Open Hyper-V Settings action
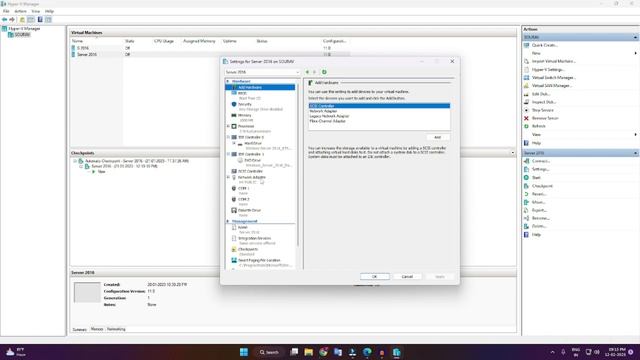640x360 pixels. 548,70
